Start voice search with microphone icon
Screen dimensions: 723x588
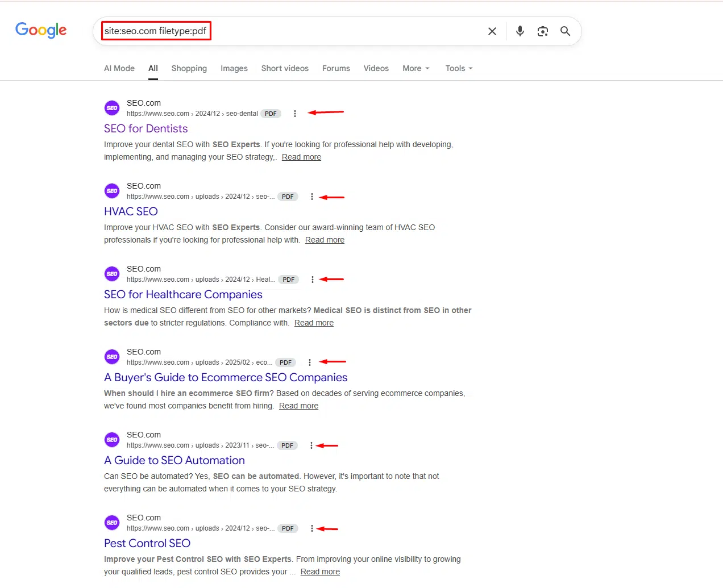[520, 31]
